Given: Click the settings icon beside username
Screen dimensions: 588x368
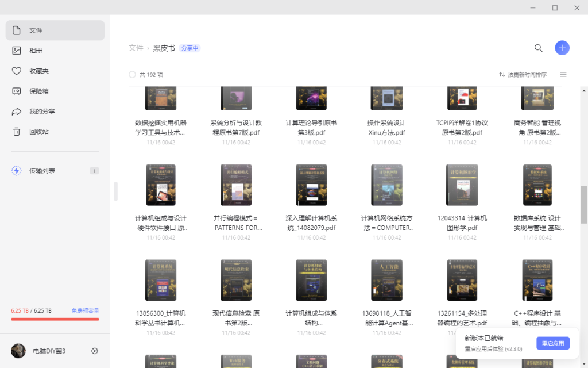Looking at the screenshot, I should coord(95,351).
